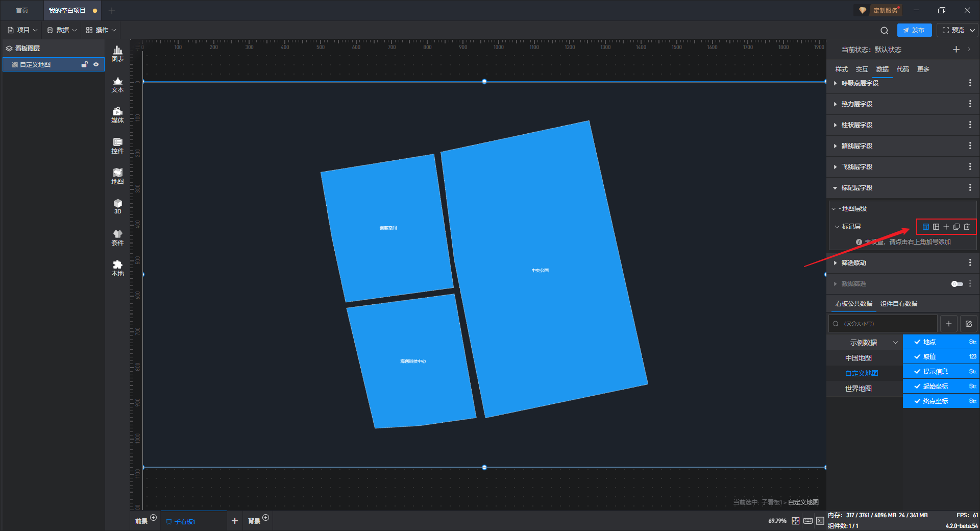The image size is (980, 531).
Task: Click the copy icon in 标记层 row
Action: (x=957, y=227)
